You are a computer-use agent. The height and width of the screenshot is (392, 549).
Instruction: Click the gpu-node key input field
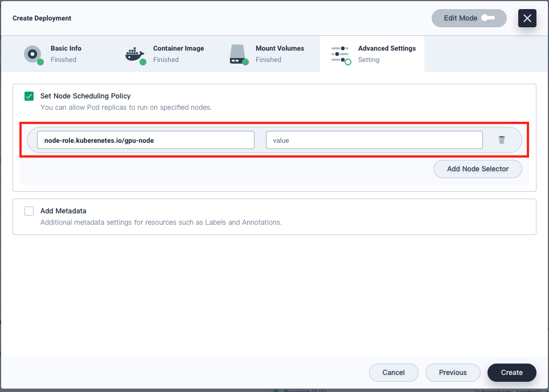click(x=146, y=139)
